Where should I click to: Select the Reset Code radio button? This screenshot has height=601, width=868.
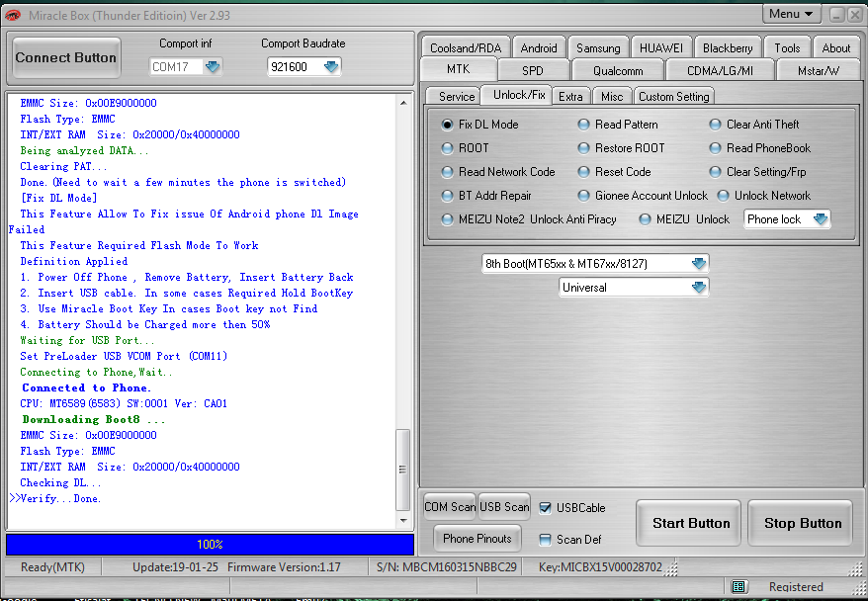(583, 172)
